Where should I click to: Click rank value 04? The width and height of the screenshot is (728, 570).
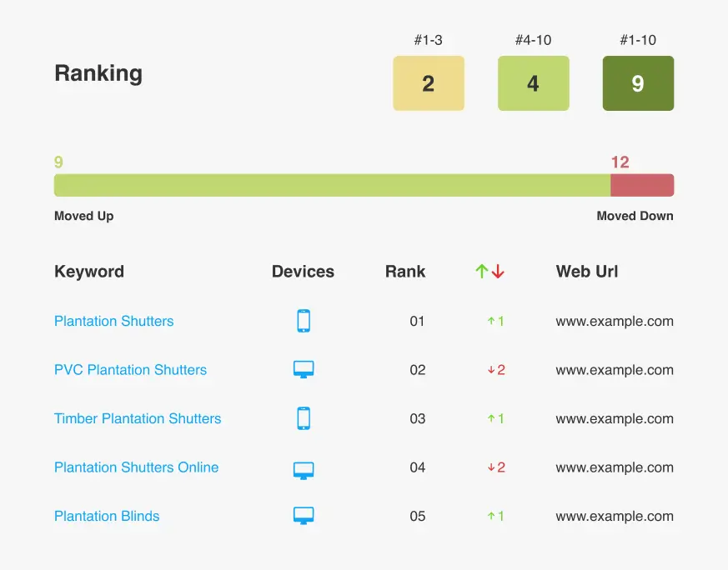click(x=418, y=467)
